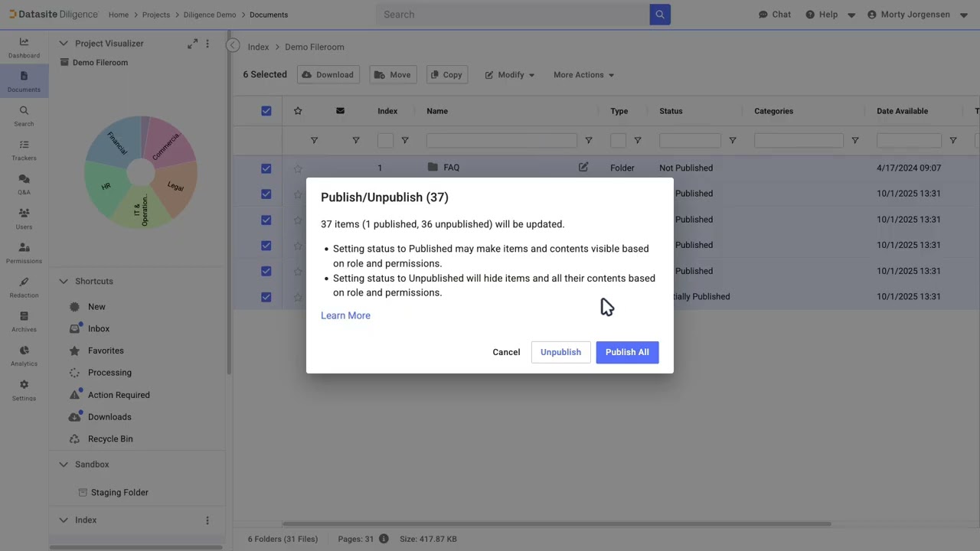
Task: Open the More Actions dropdown
Action: [x=583, y=75]
